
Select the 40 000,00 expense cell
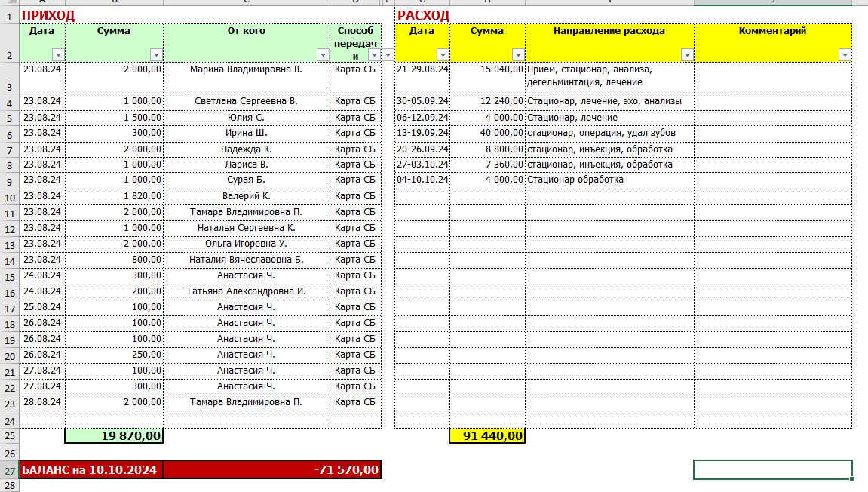487,133
